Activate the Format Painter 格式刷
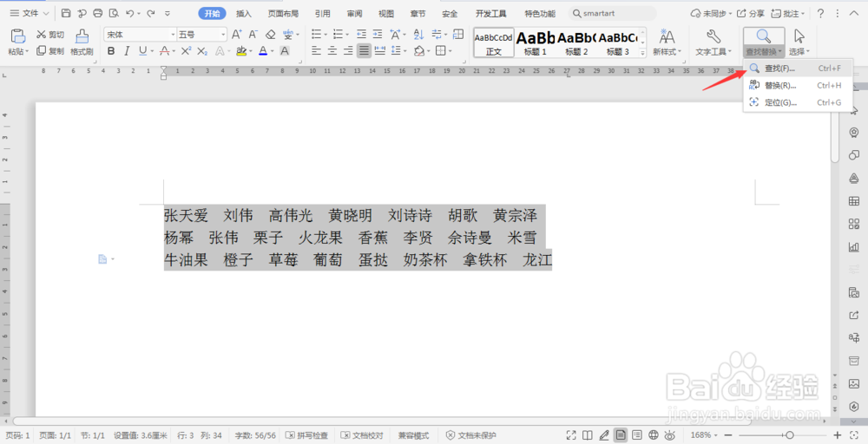Screen dimensions: 868x444 82,42
